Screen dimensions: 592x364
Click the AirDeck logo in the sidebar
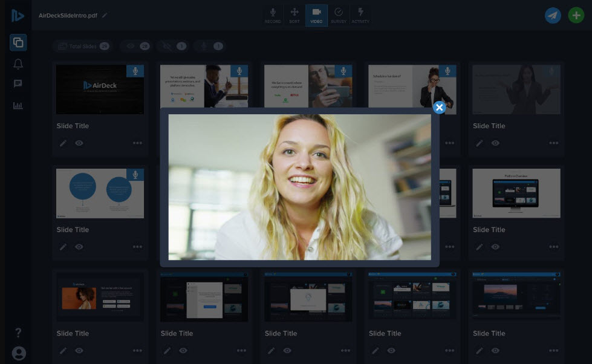tap(18, 16)
